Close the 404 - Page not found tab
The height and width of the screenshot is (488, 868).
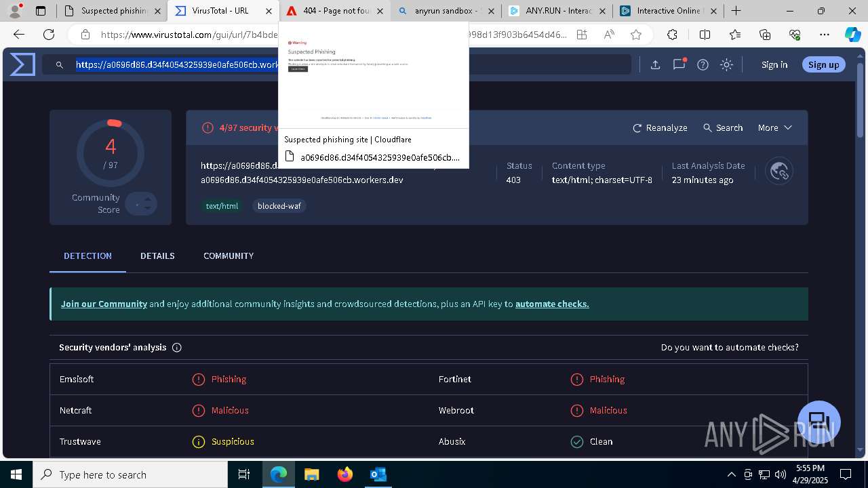tap(379, 11)
